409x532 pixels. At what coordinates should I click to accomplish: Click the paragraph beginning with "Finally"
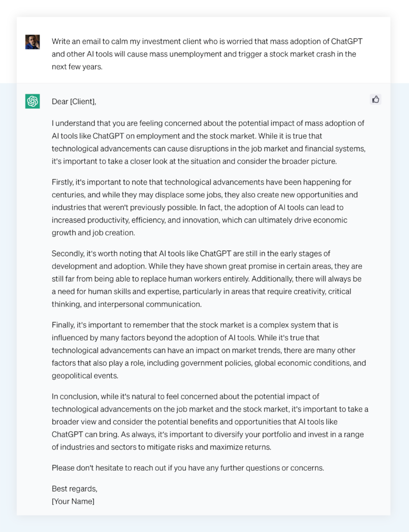pyautogui.click(x=208, y=350)
